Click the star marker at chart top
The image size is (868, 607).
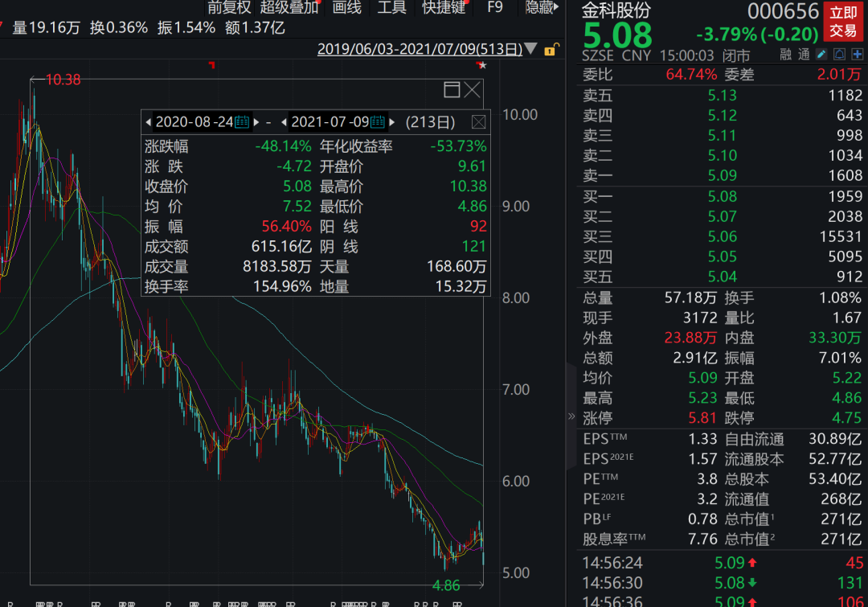[481, 64]
